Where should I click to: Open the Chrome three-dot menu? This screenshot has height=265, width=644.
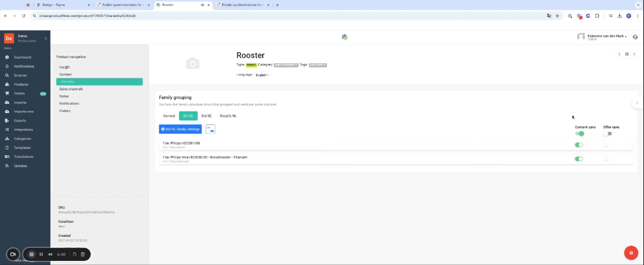[x=638, y=16]
